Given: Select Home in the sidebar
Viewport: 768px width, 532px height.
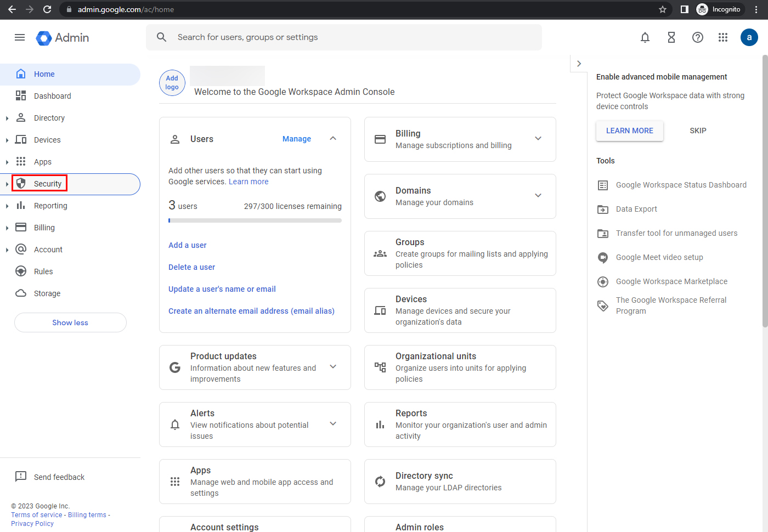Looking at the screenshot, I should pos(70,74).
